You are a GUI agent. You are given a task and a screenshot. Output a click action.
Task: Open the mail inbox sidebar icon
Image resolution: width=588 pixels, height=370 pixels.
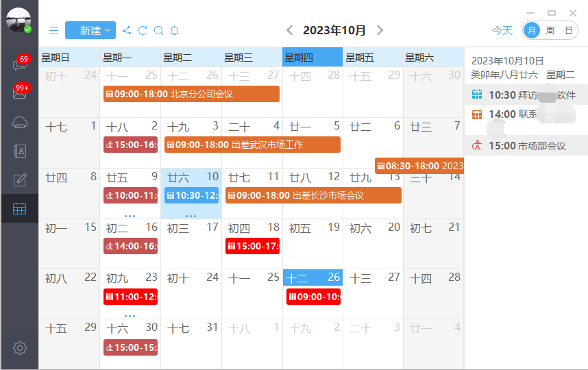[19, 93]
